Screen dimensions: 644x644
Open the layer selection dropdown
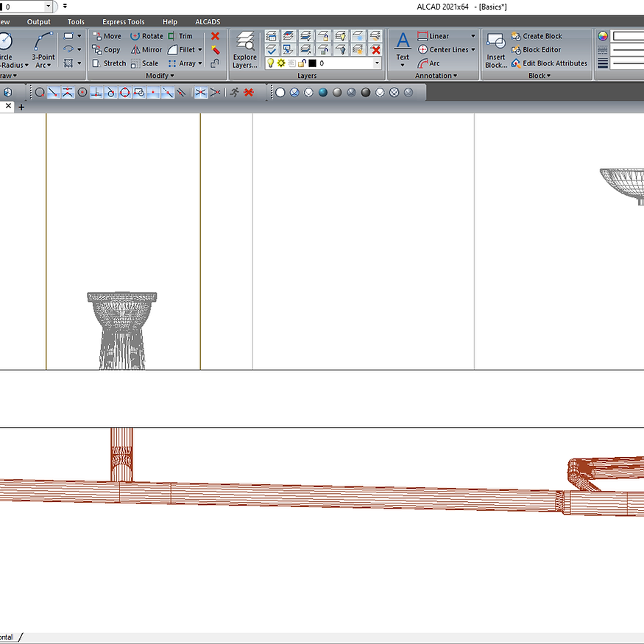point(377,63)
